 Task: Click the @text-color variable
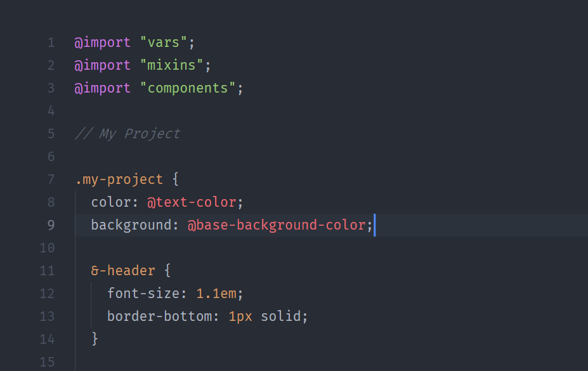[192, 202]
